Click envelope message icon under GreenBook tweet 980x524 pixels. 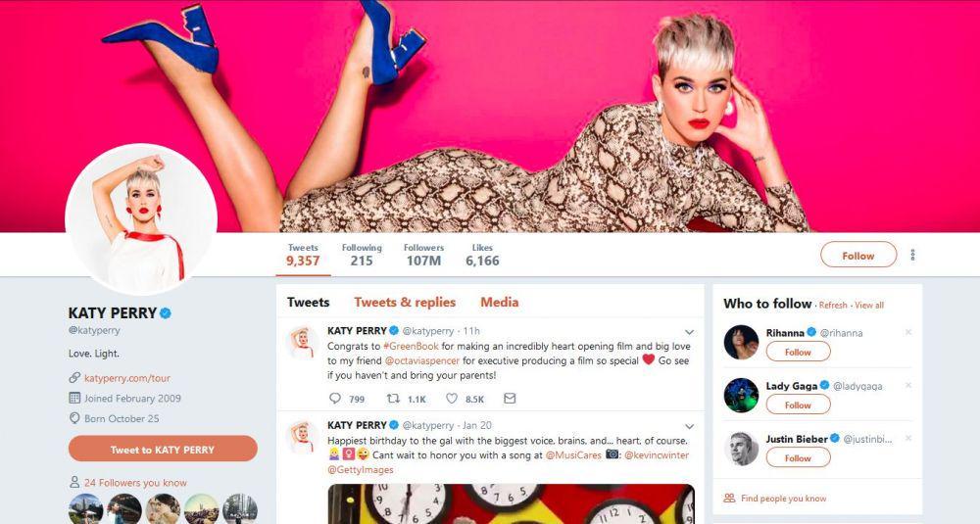pos(510,399)
